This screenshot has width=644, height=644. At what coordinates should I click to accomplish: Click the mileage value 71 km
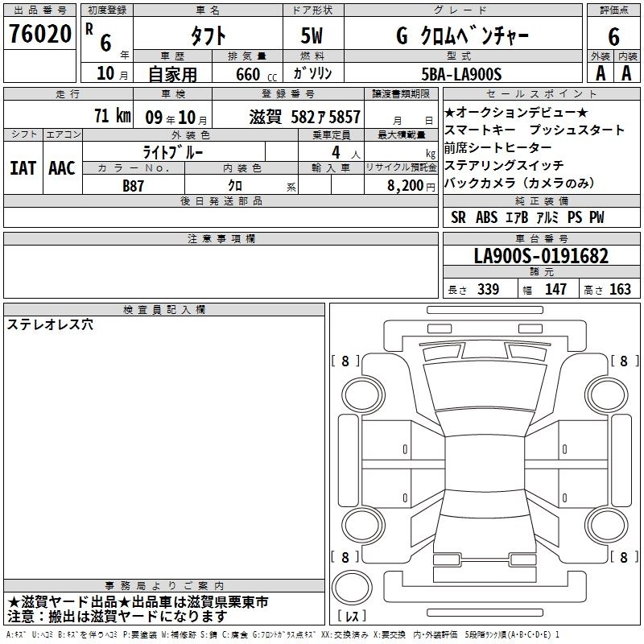point(111,116)
